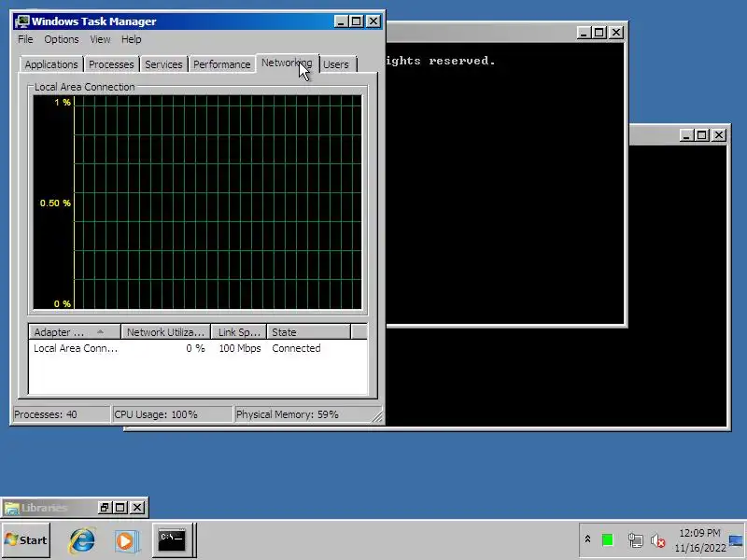This screenshot has width=747, height=560.
Task: Switch to the Processes tab
Action: pyautogui.click(x=111, y=64)
